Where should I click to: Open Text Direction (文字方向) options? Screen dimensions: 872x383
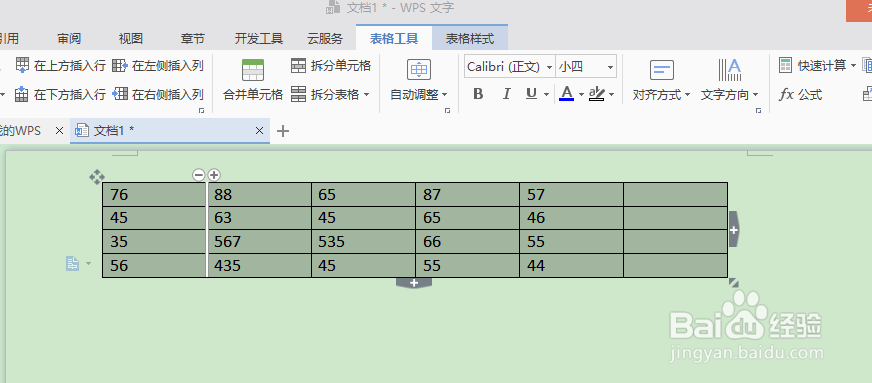point(730,81)
